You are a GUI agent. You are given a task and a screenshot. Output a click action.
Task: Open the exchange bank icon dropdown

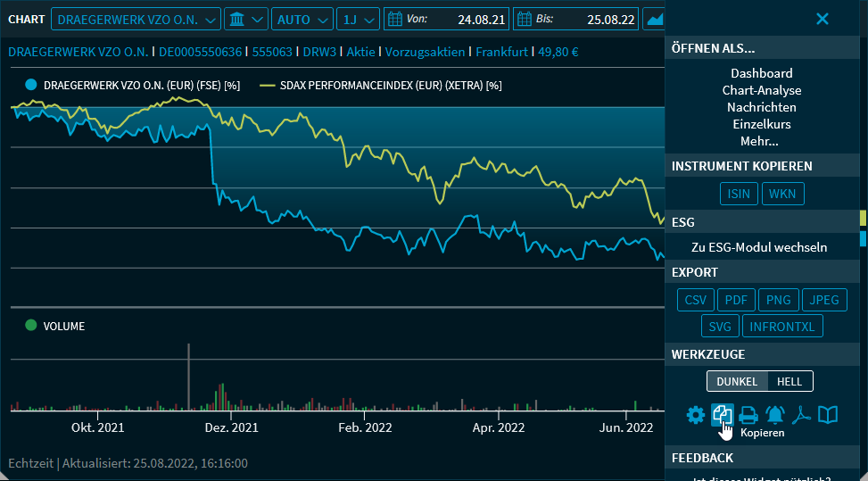click(x=246, y=19)
